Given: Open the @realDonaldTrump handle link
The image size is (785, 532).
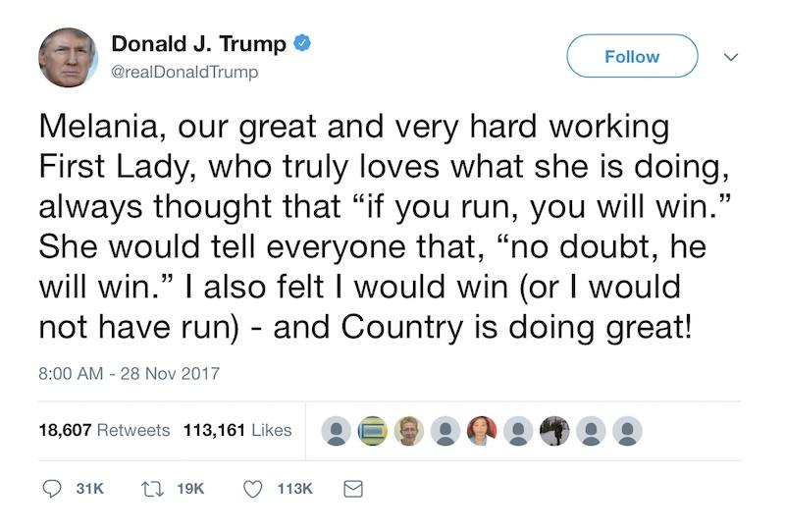Looking at the screenshot, I should [x=185, y=72].
